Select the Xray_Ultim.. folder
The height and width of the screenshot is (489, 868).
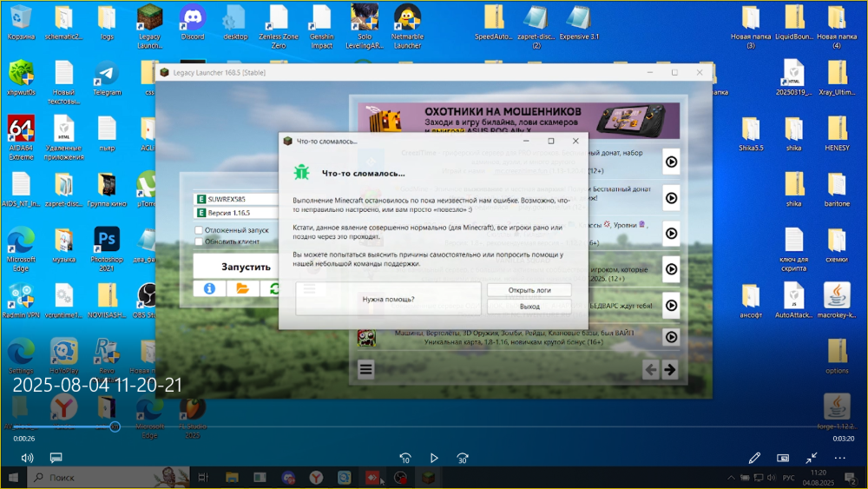(x=837, y=79)
